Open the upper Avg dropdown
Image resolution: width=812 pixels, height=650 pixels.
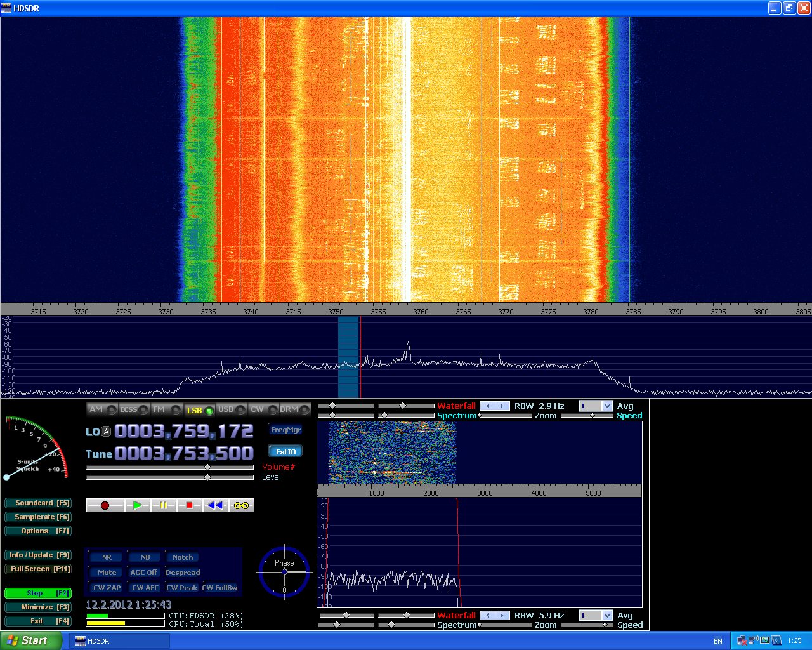607,406
